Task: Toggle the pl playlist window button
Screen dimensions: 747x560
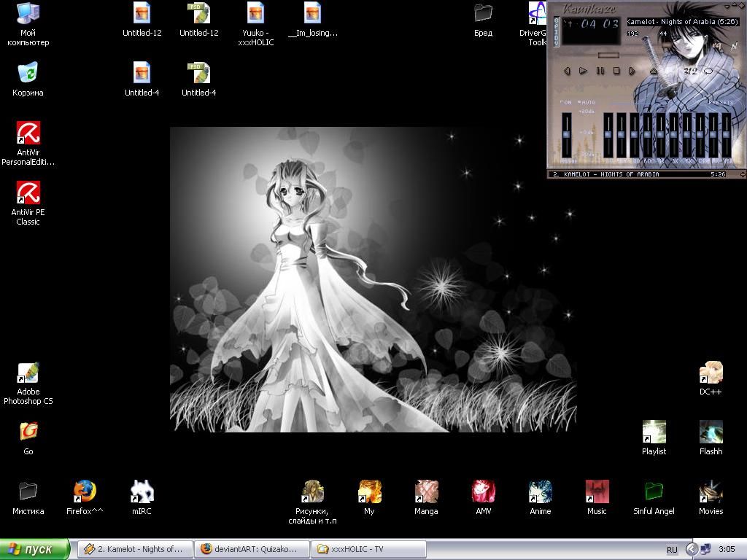Action: click(x=734, y=46)
